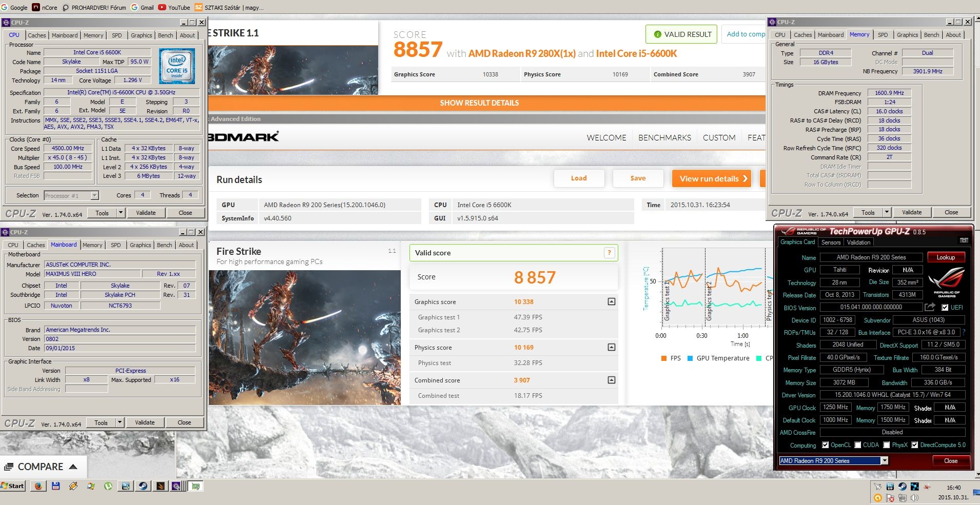The width and height of the screenshot is (980, 505).
Task: Toggle the PhysX checkbox
Action: point(886,445)
